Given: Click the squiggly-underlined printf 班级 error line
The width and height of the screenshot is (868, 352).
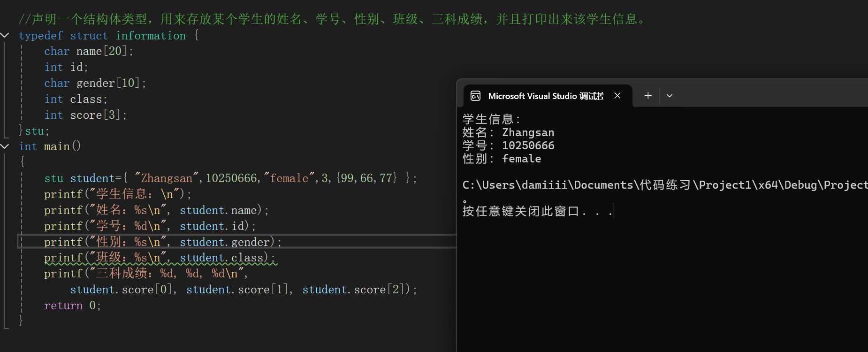Looking at the screenshot, I should pos(160,257).
